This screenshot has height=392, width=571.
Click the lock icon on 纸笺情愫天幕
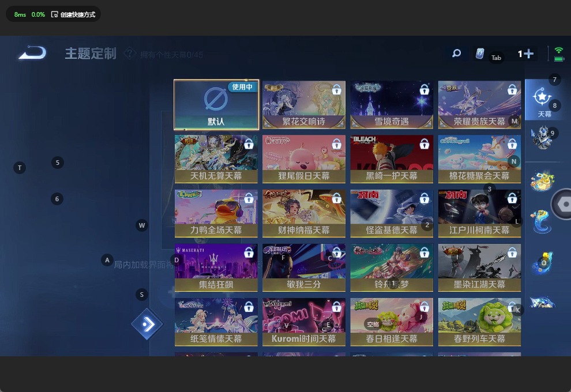pyautogui.click(x=249, y=307)
